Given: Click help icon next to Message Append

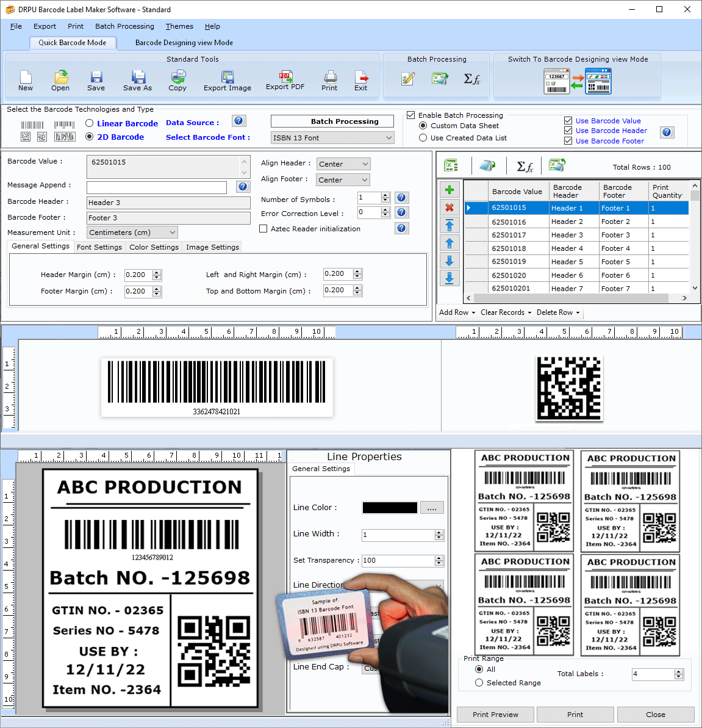Looking at the screenshot, I should [243, 187].
